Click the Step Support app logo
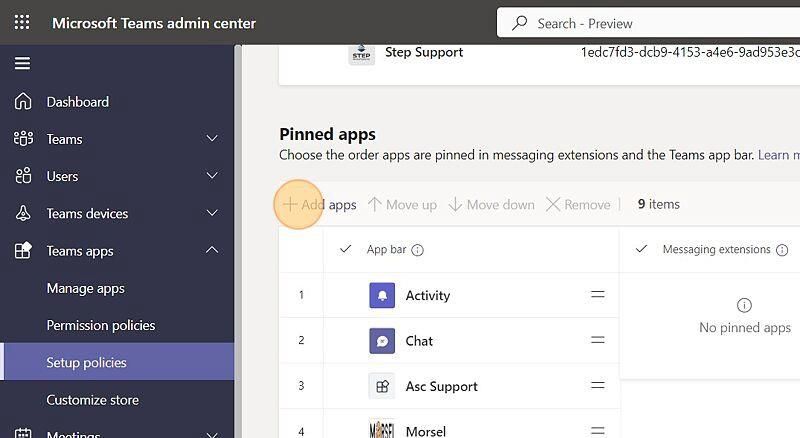The image size is (800, 438). 361,54
